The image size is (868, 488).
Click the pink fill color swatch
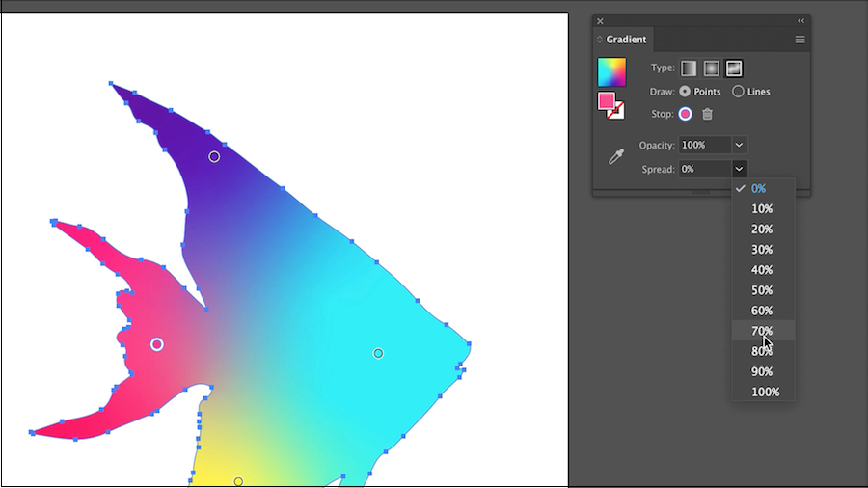[x=607, y=100]
